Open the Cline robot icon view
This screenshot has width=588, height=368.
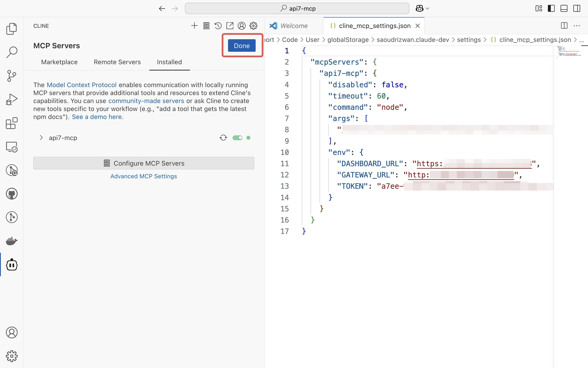click(11, 265)
